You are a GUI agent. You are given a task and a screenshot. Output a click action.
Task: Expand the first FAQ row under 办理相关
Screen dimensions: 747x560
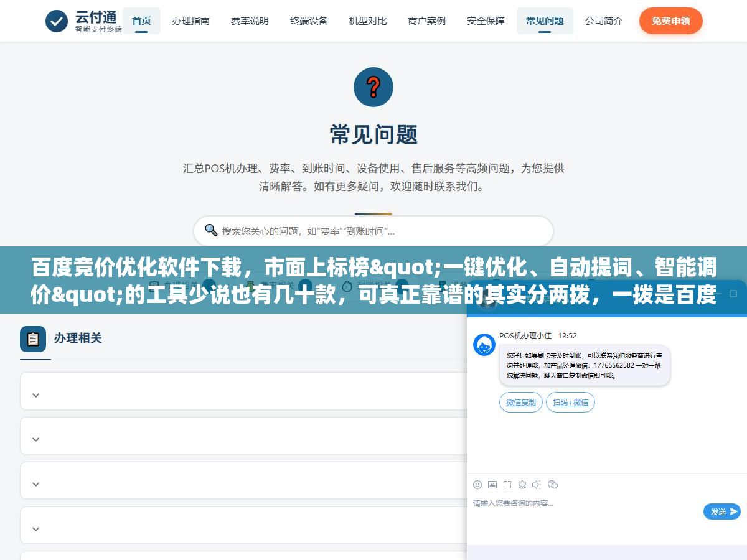pyautogui.click(x=243, y=391)
